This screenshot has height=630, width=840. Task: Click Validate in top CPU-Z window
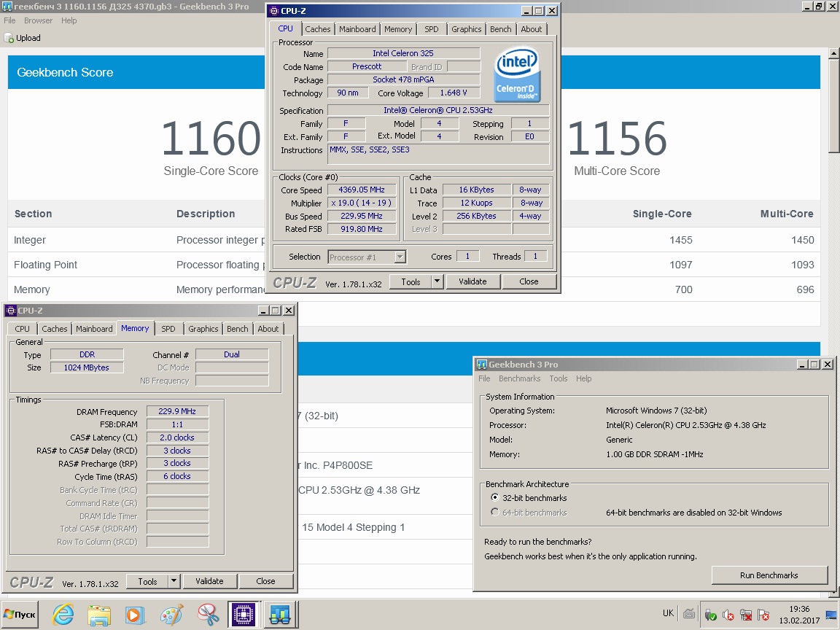pos(472,281)
